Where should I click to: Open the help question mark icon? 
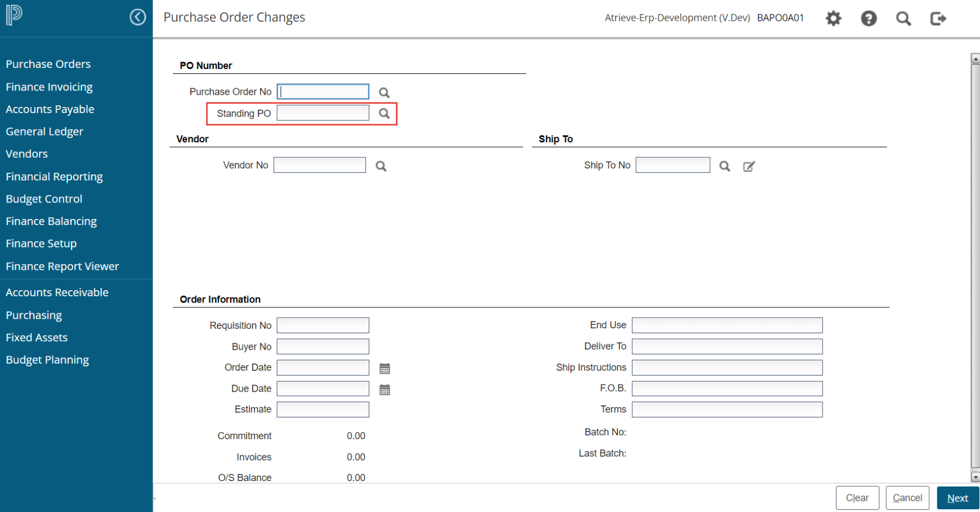pyautogui.click(x=868, y=18)
